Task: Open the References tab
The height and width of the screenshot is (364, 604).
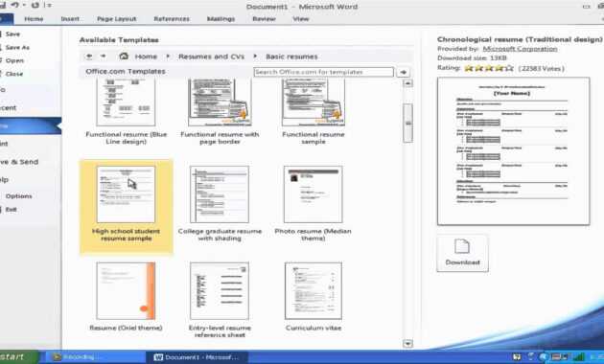Action: 172,19
